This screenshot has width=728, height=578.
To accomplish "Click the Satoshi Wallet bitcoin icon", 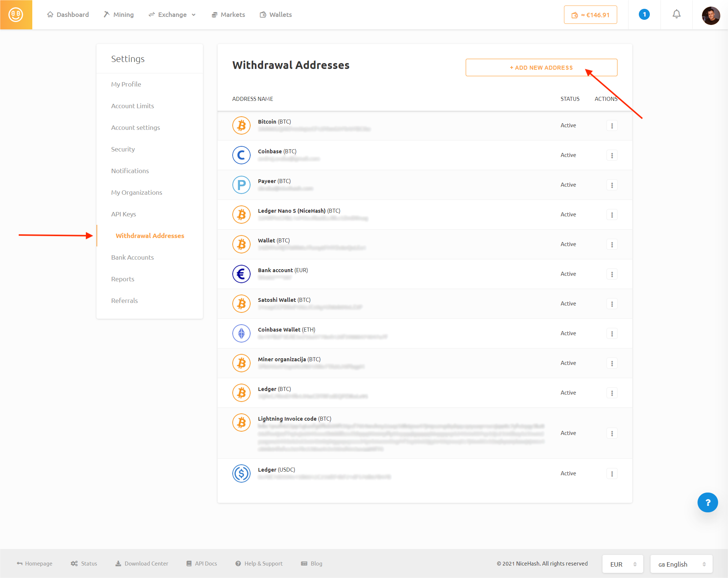I will click(241, 304).
